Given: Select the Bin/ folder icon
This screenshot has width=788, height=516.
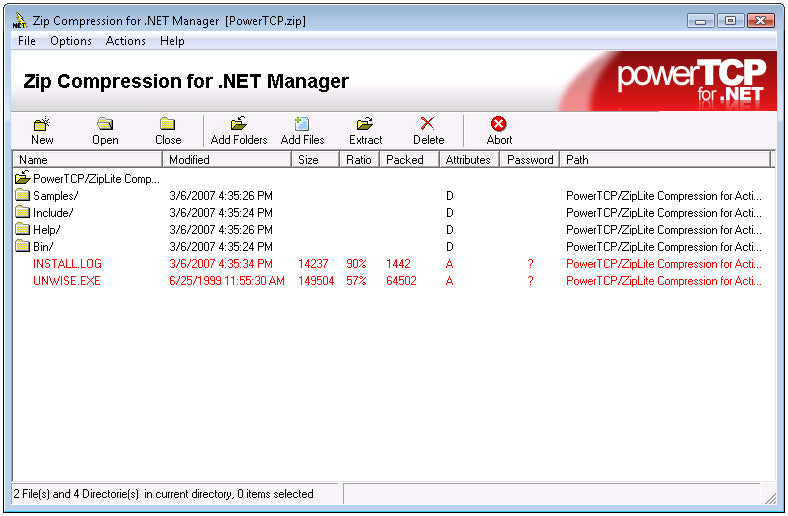Looking at the screenshot, I should (x=23, y=246).
